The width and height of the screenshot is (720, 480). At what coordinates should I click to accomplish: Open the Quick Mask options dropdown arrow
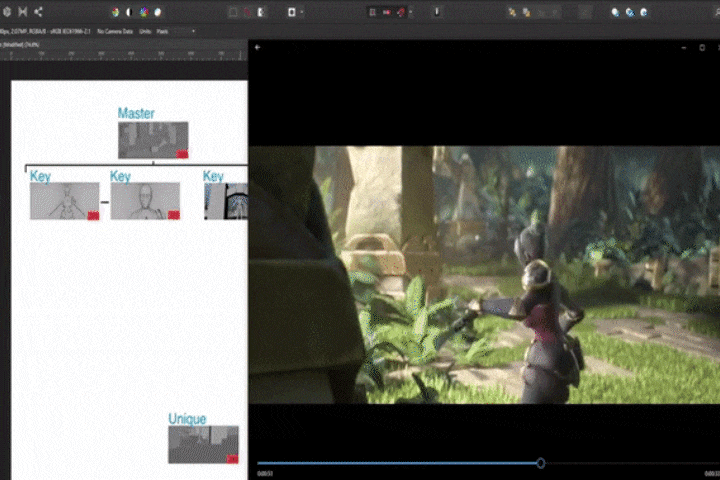coord(302,12)
